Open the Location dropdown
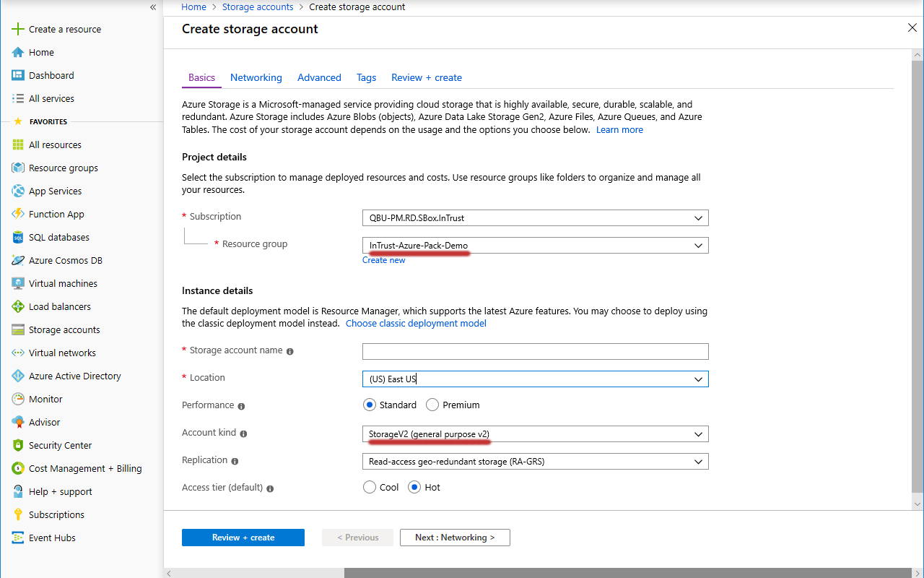This screenshot has height=578, width=924. click(x=535, y=379)
